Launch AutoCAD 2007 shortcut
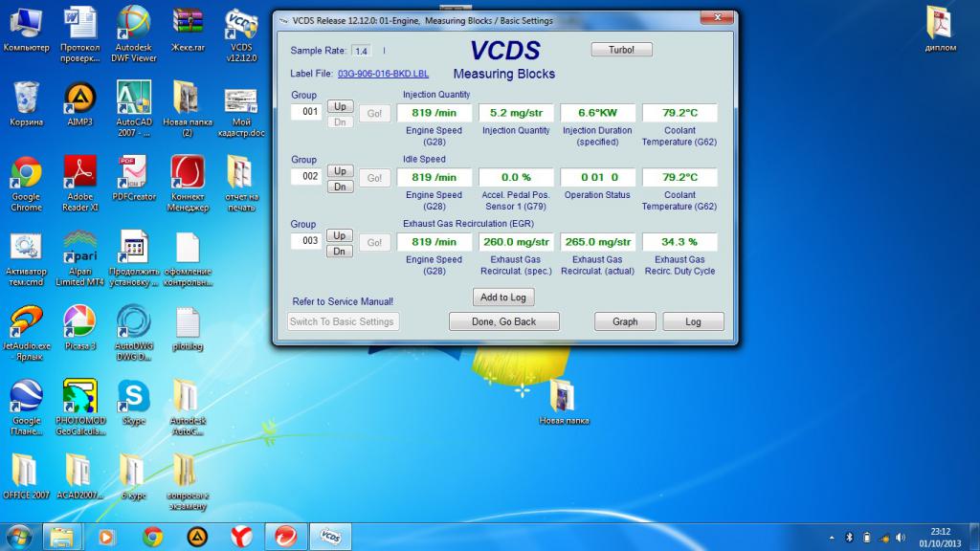The width and height of the screenshot is (980, 551). [x=134, y=109]
